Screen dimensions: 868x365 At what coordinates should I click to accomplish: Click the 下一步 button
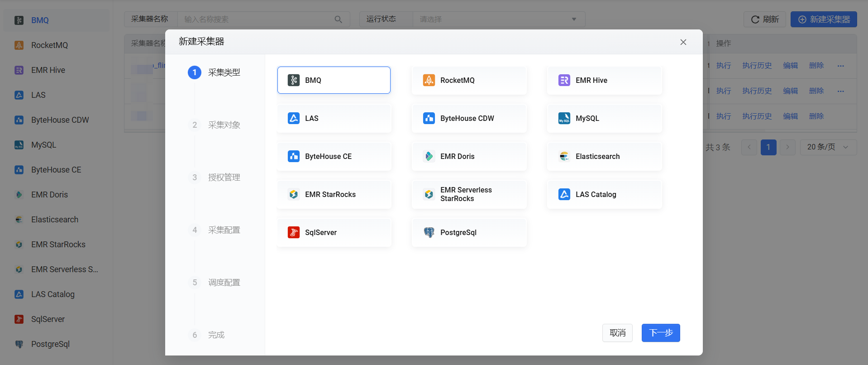click(661, 333)
